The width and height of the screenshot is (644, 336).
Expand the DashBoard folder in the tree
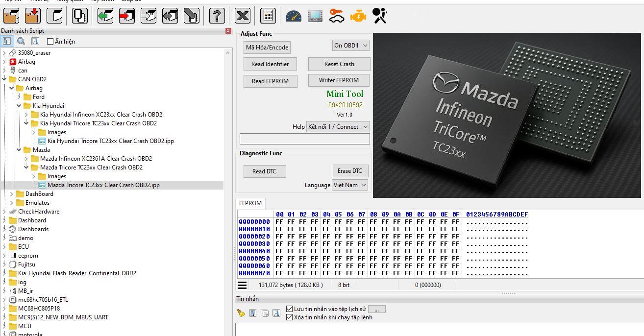[x=12, y=194]
